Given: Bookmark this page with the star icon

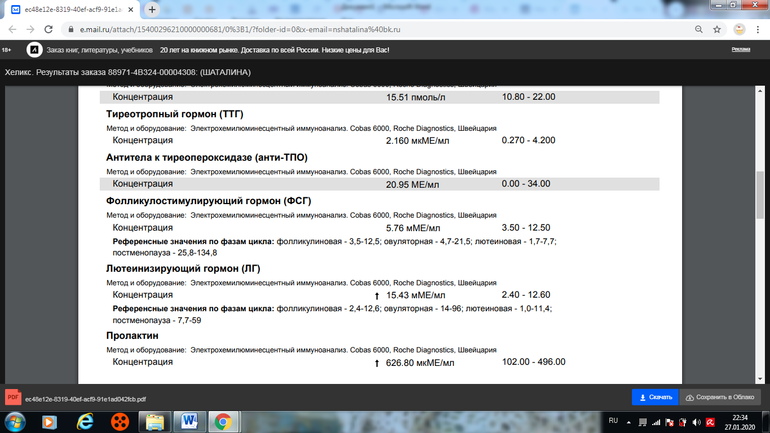Looking at the screenshot, I should 716,29.
